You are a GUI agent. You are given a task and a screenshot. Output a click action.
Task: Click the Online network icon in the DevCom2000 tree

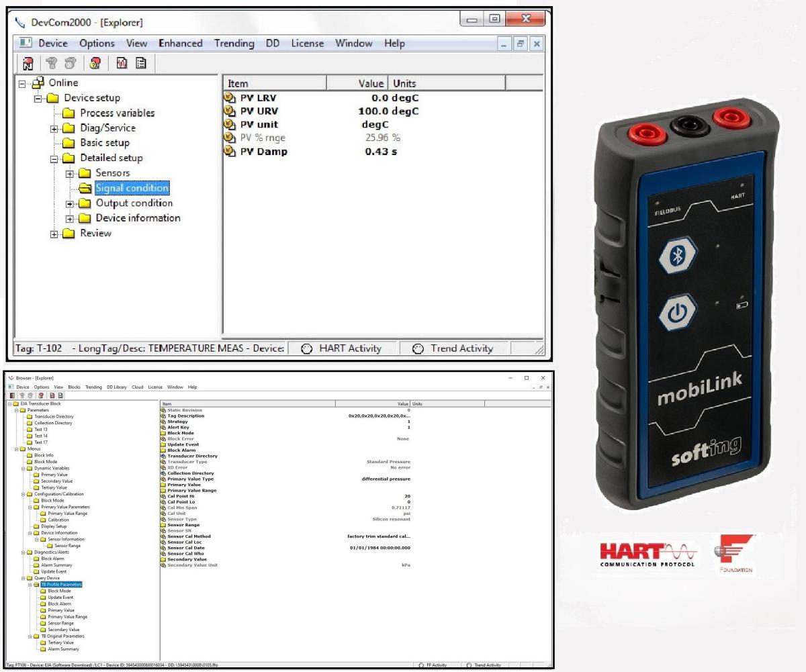tap(38, 83)
